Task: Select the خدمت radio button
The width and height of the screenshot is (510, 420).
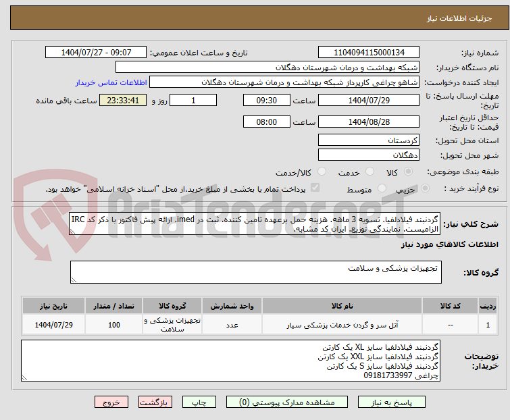Action: pyautogui.click(x=369, y=172)
